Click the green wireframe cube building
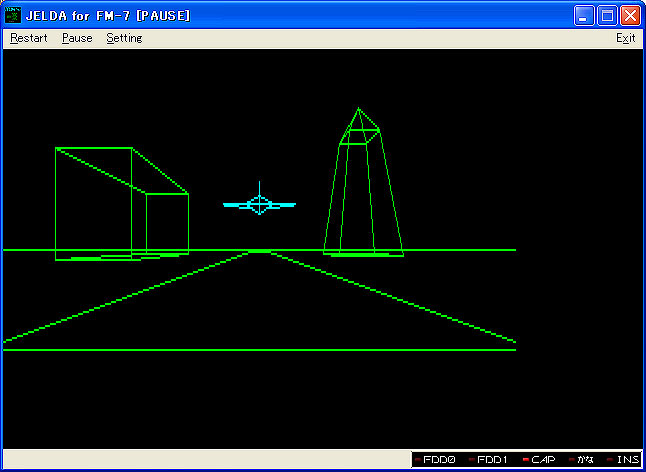This screenshot has width=646, height=472. coord(120,205)
